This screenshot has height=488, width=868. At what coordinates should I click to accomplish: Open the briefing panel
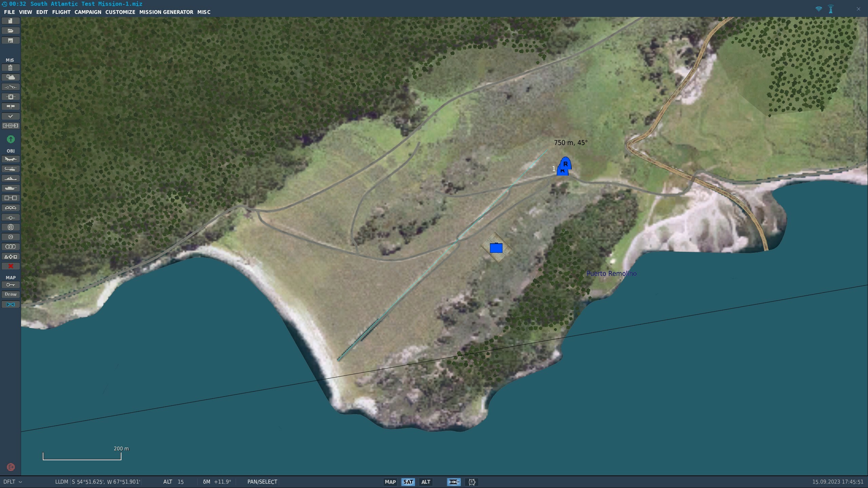click(x=11, y=68)
